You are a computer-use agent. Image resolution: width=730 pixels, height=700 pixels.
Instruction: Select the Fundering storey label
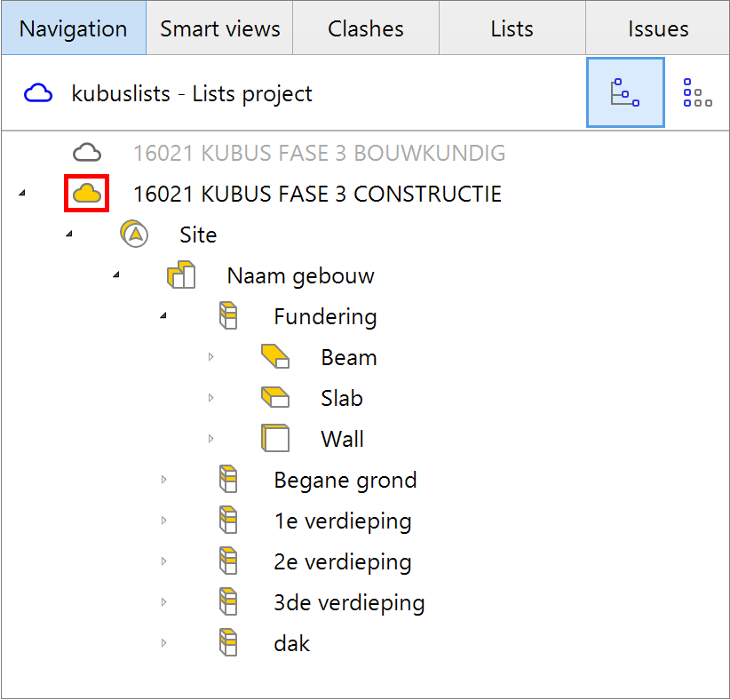[325, 317]
